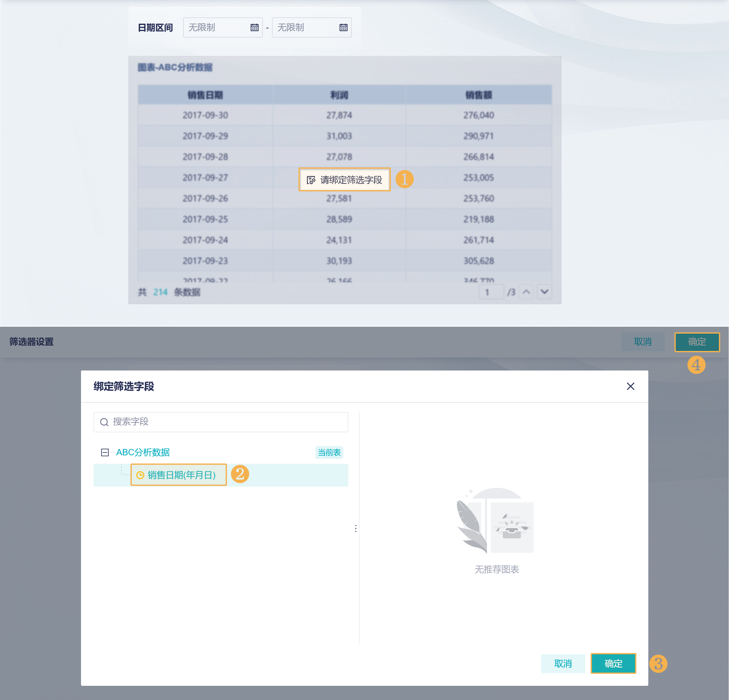Go to next table page arrow
Viewport: 729px width, 700px height.
[545, 292]
